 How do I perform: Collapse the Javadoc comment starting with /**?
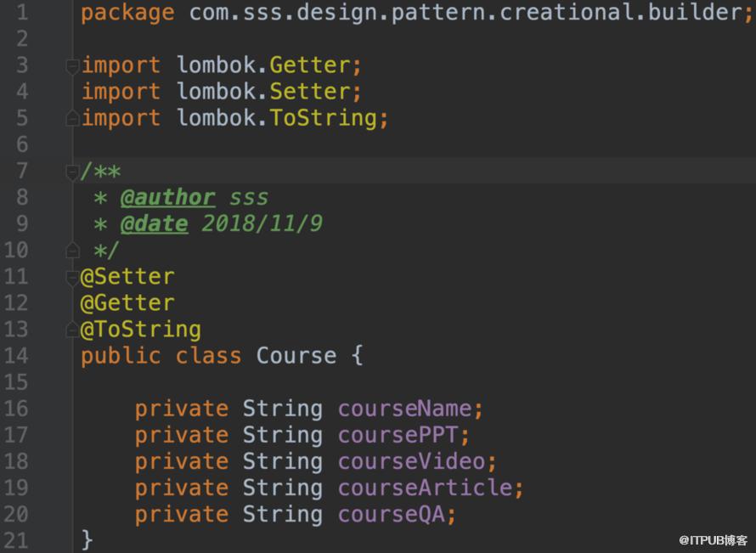coord(72,172)
